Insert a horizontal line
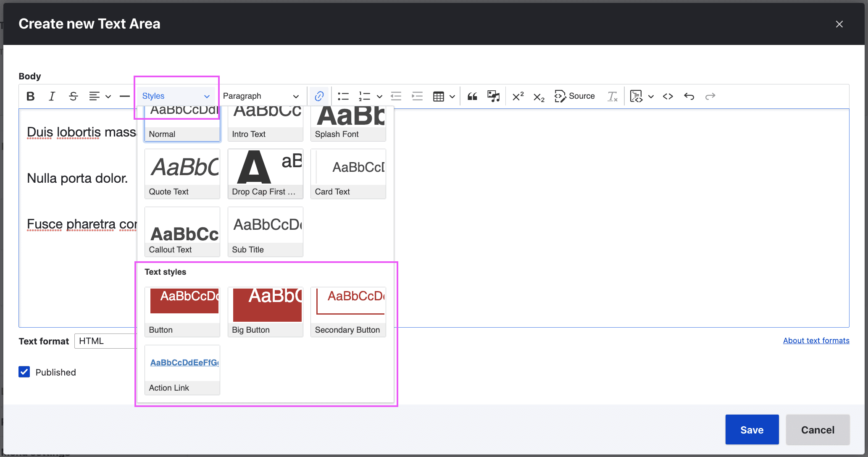The image size is (868, 457). pyautogui.click(x=124, y=96)
